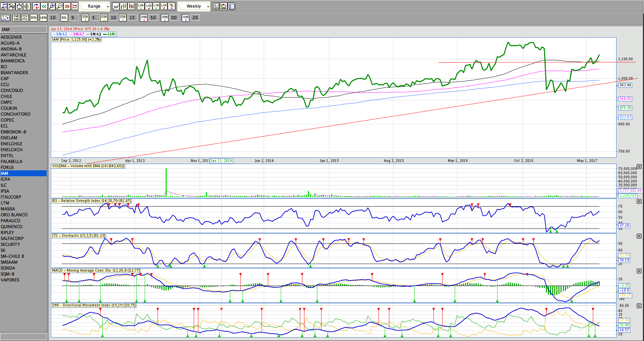
Task: Toggle the PAR SAR indicator button
Action: click(x=16, y=18)
